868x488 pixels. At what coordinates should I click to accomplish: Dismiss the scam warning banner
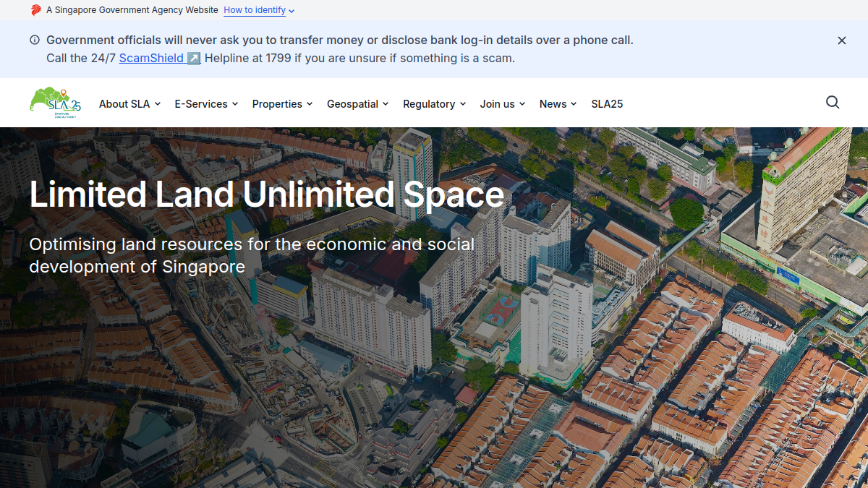tap(842, 40)
